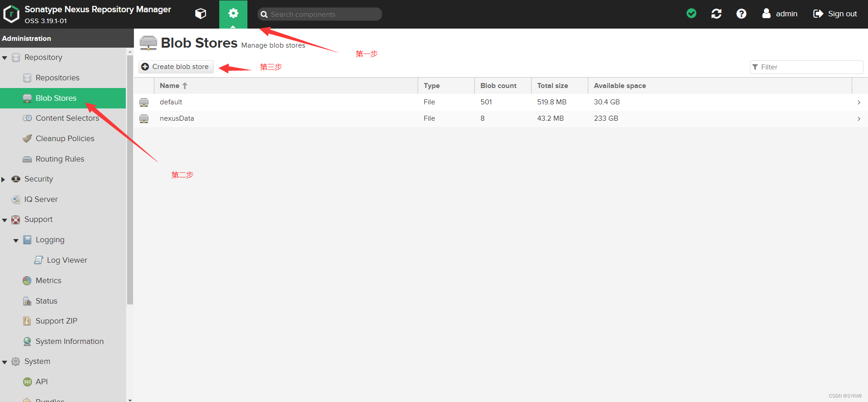Screen dimensions: 868x402
Task: Click the Cleanup Policies broom icon
Action: (x=27, y=138)
